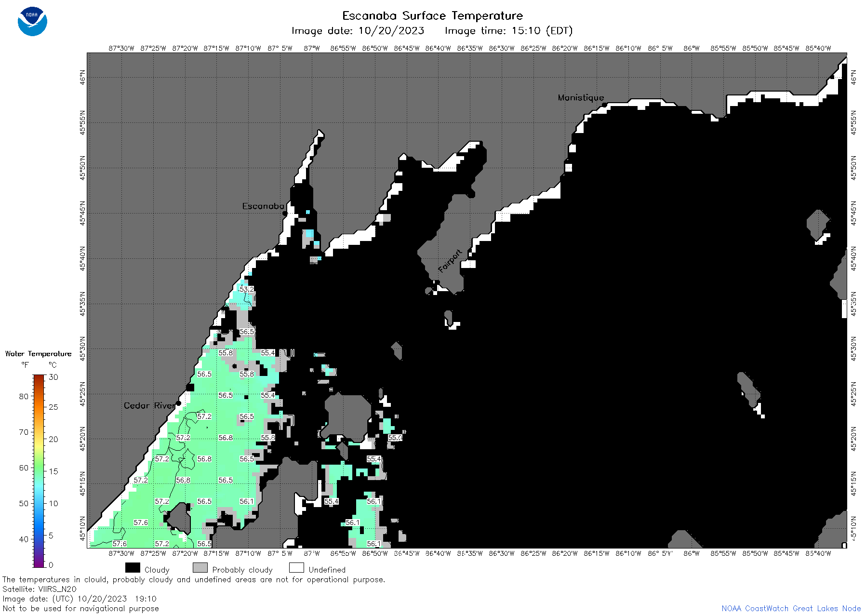Image resolution: width=866 pixels, height=616 pixels.
Task: Click the 'Image time: 15:10 (EDT)' text
Action: pyautogui.click(x=508, y=31)
